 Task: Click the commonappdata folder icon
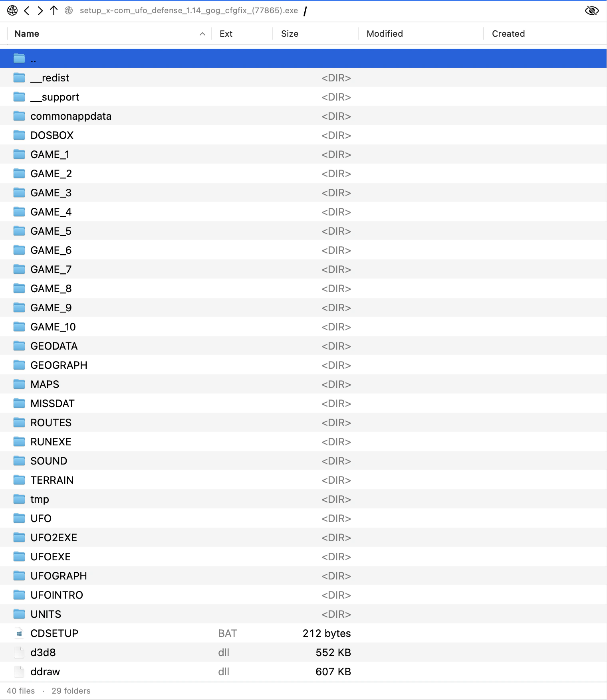pos(19,116)
